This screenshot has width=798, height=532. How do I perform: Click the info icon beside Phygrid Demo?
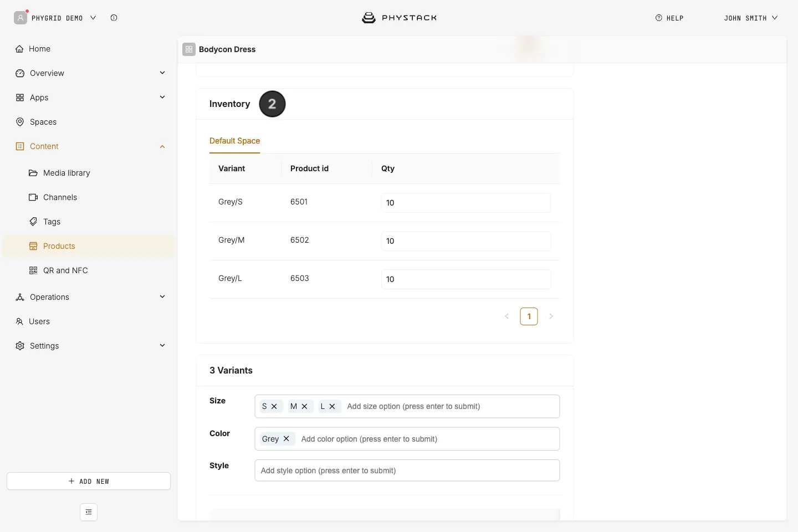point(114,18)
